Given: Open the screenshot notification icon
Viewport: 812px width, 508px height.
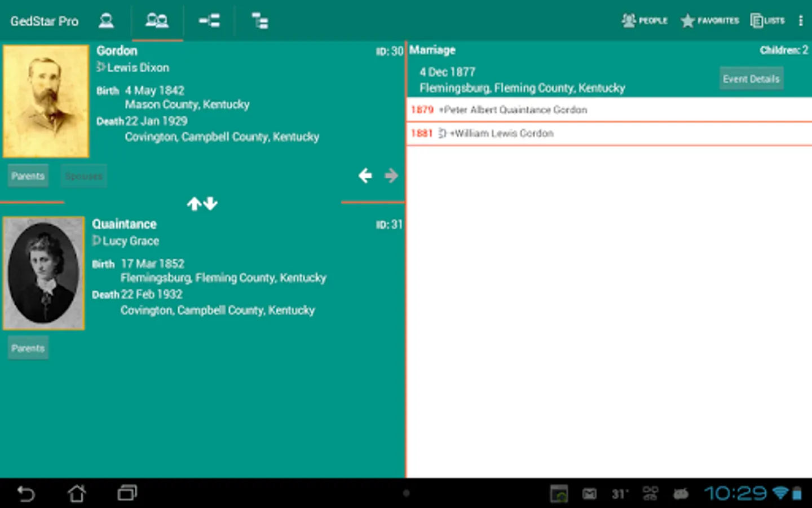Looking at the screenshot, I should coord(559,494).
